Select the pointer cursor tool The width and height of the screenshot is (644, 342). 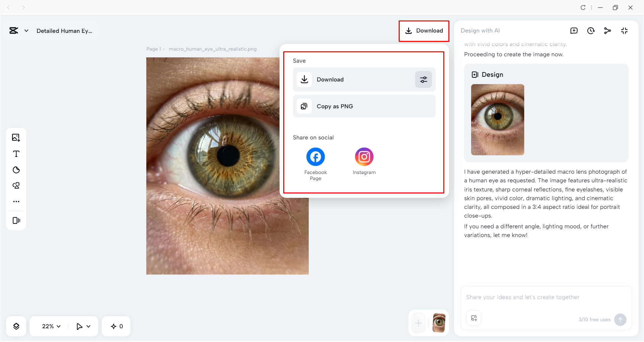[x=79, y=326]
